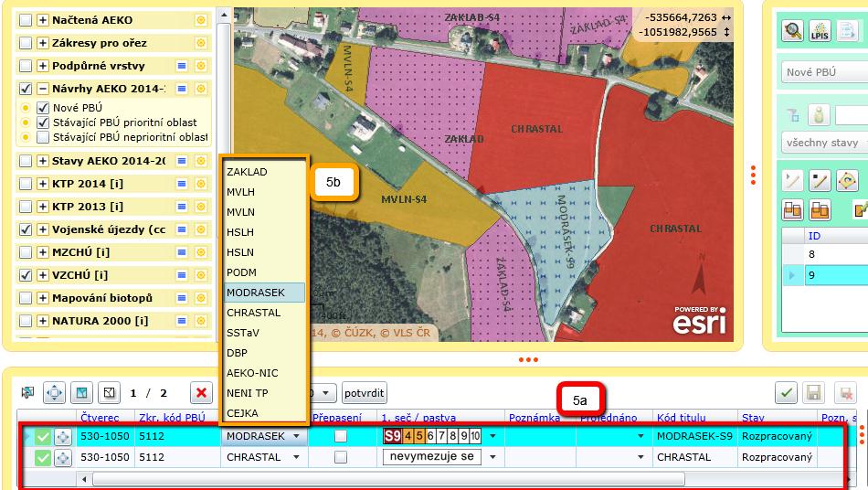This screenshot has height=490, width=868.
Task: Sort by the Kód titulu column header
Action: point(681,418)
